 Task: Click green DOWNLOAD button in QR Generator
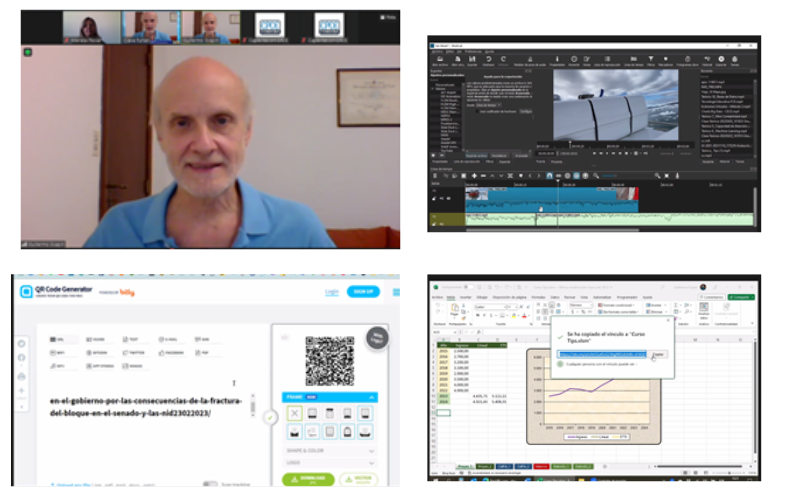308,479
